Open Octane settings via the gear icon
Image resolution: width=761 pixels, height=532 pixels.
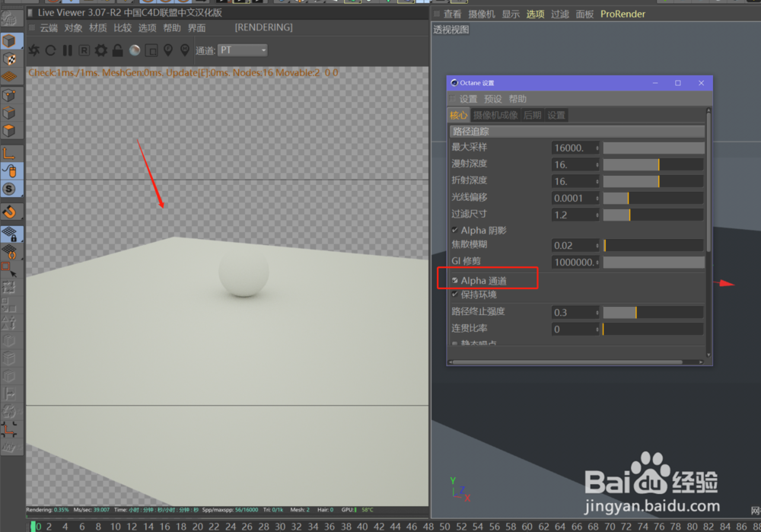tap(101, 50)
